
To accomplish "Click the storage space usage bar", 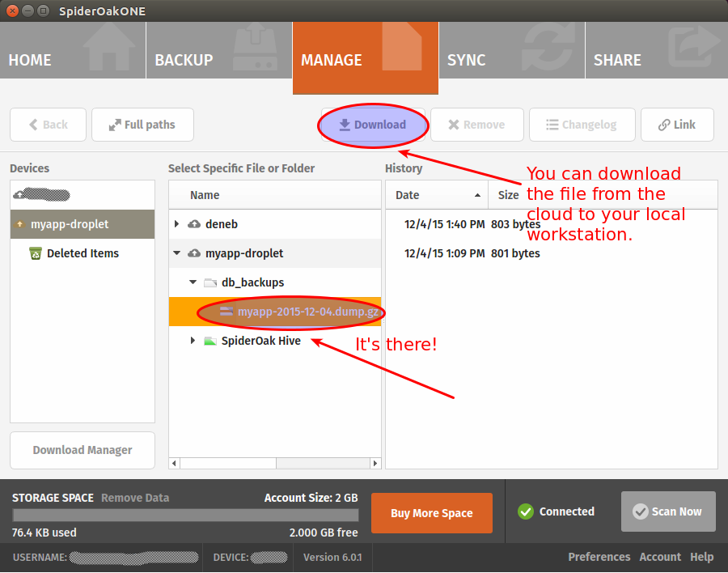I will tap(186, 515).
